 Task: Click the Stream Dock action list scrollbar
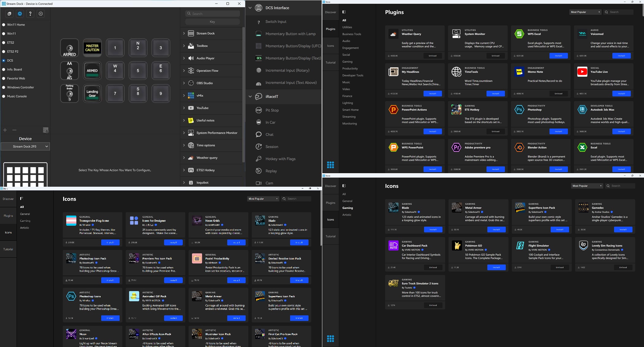pos(243,95)
